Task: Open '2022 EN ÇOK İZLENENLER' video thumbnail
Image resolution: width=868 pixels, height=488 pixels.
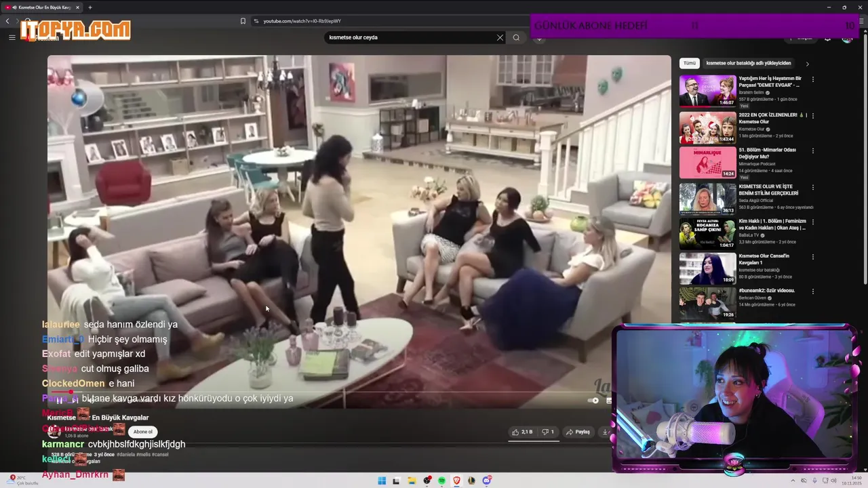Action: pos(707,127)
